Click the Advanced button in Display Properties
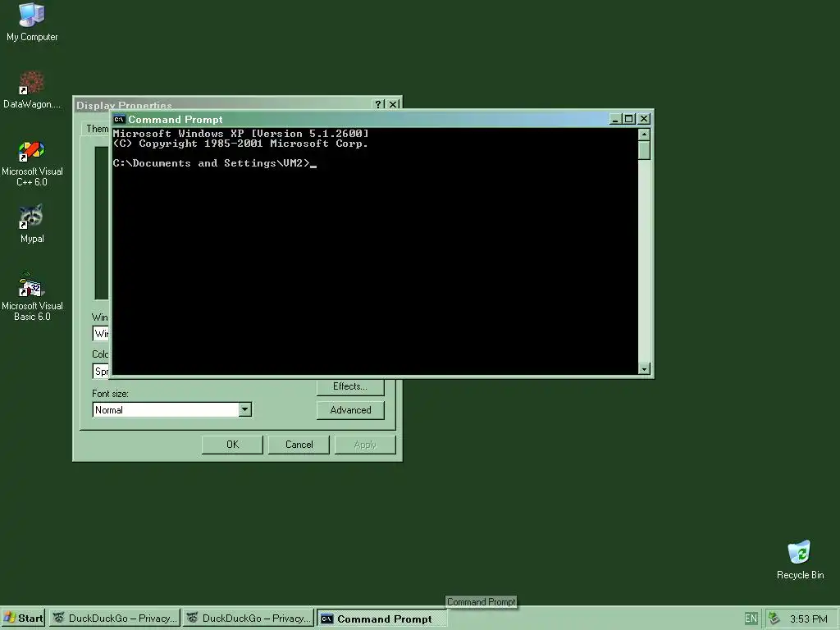Image resolution: width=840 pixels, height=630 pixels. point(350,410)
